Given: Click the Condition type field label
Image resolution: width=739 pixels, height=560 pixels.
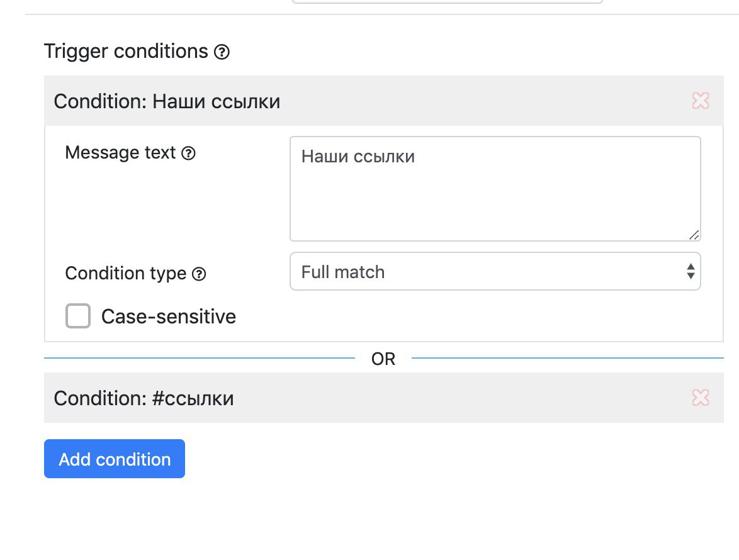Looking at the screenshot, I should point(126,274).
